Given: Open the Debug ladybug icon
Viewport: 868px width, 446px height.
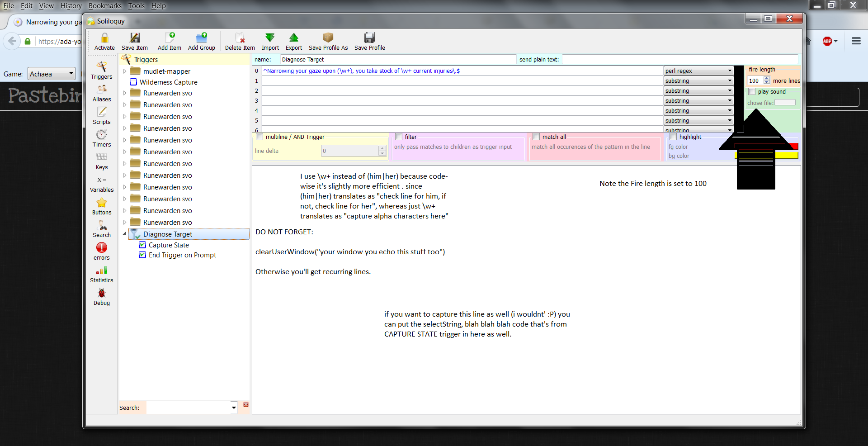Looking at the screenshot, I should 102,293.
